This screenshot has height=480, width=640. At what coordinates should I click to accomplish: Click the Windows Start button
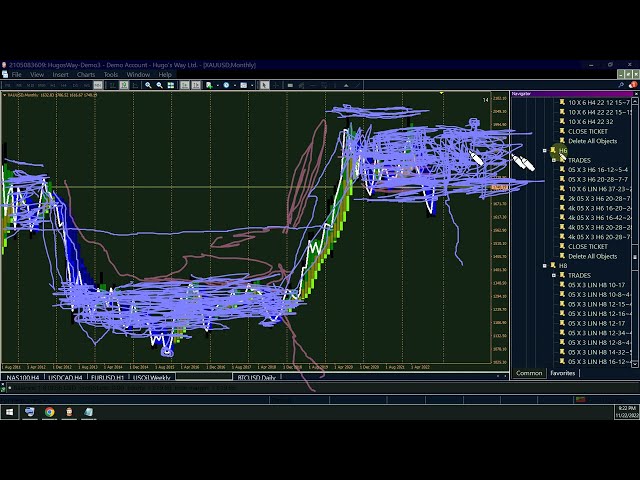[x=9, y=412]
